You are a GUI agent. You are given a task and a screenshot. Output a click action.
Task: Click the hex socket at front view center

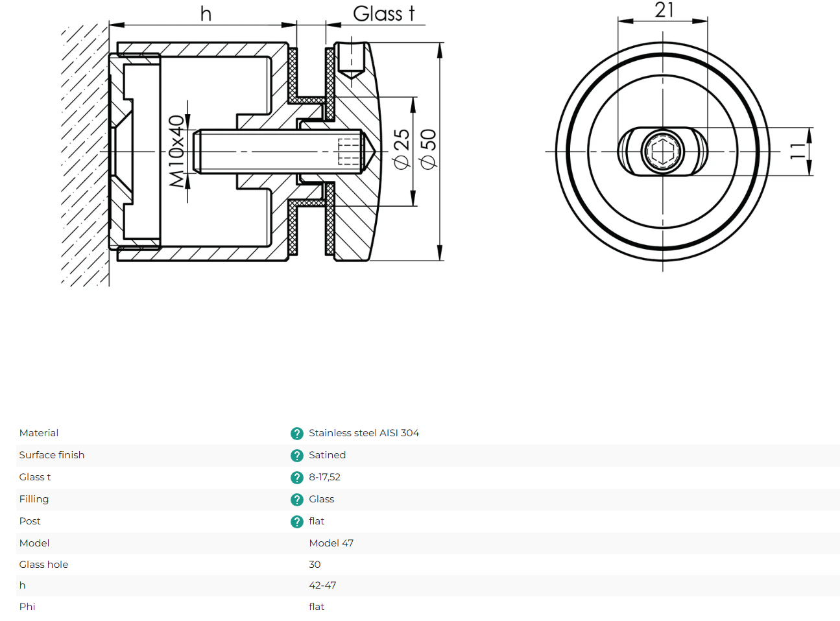[662, 152]
